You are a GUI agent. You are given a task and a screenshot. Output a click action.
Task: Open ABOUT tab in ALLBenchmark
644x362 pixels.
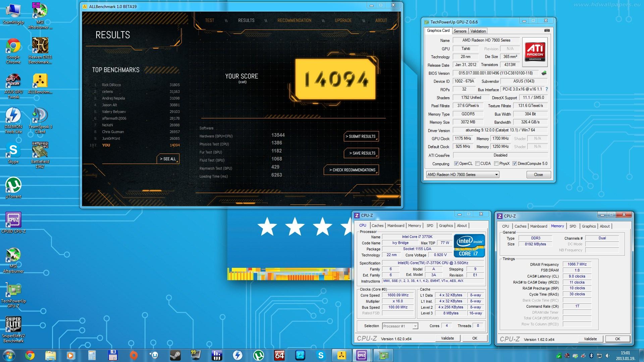[381, 20]
